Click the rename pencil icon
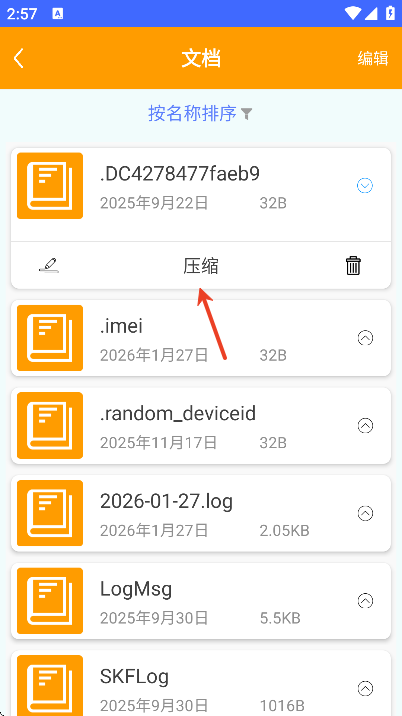Viewport: 402px width, 716px height. [x=49, y=265]
